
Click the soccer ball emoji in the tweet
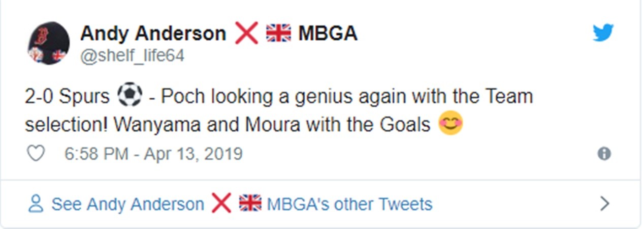coord(129,96)
